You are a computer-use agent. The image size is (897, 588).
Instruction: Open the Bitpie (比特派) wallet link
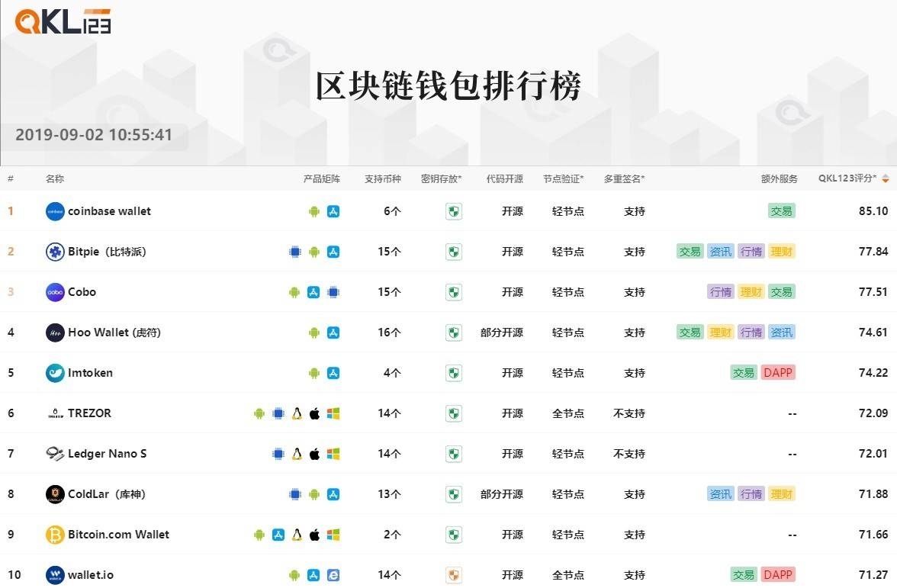[x=107, y=252]
